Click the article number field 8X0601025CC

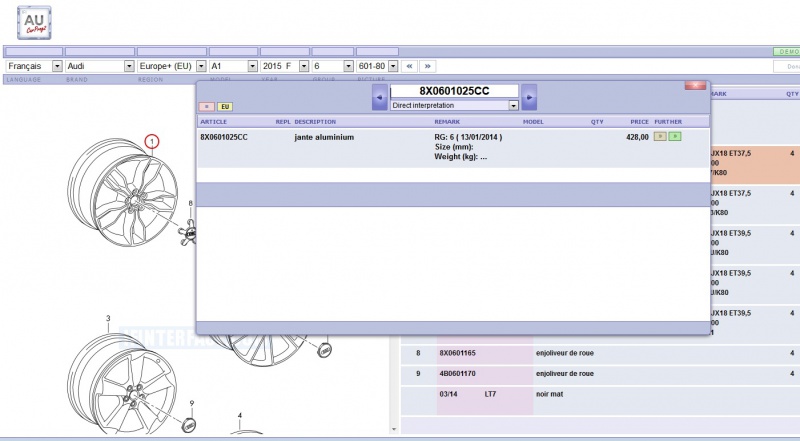click(x=454, y=91)
